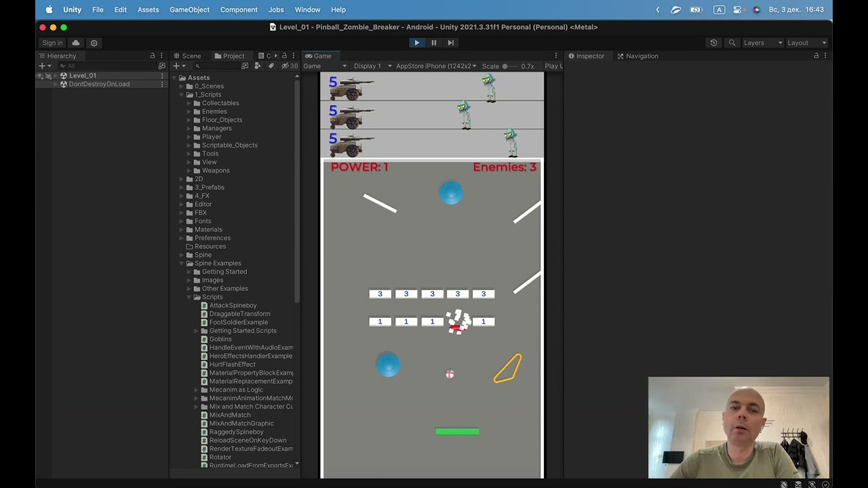Screen dimensions: 868x488
Task: Open the Assets menu
Action: (148, 9)
